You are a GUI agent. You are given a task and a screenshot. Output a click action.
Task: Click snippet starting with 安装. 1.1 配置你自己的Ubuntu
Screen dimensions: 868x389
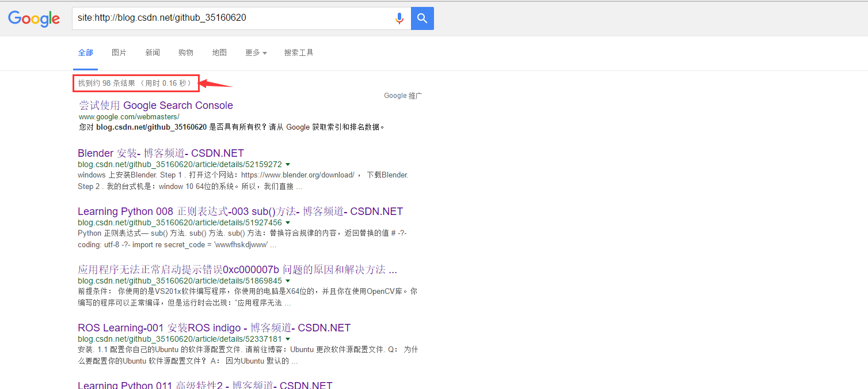pyautogui.click(x=248, y=355)
